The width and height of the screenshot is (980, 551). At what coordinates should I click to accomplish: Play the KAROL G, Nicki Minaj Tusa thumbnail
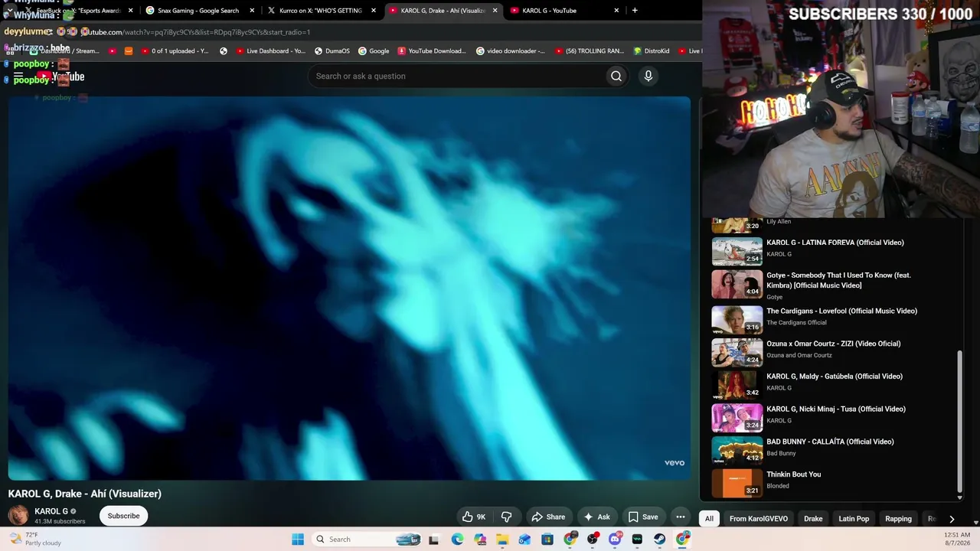coord(737,419)
